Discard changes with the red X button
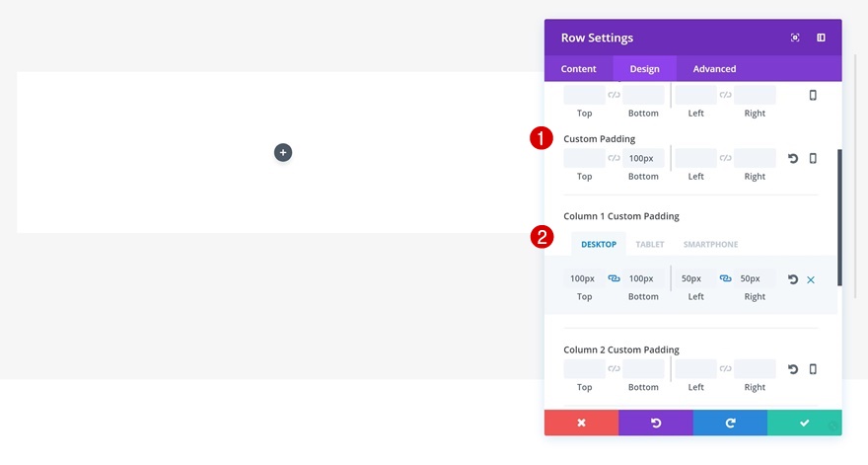Viewport: 868px width, 465px height. (x=581, y=423)
